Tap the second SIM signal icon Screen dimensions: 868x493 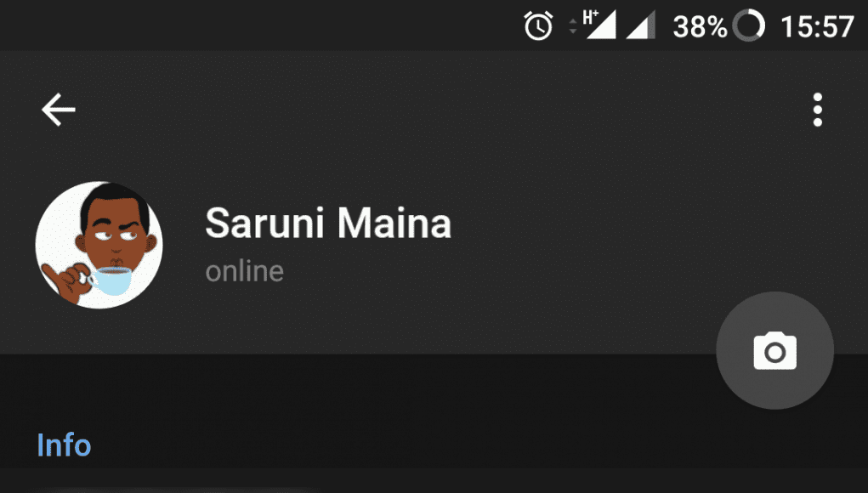[640, 25]
